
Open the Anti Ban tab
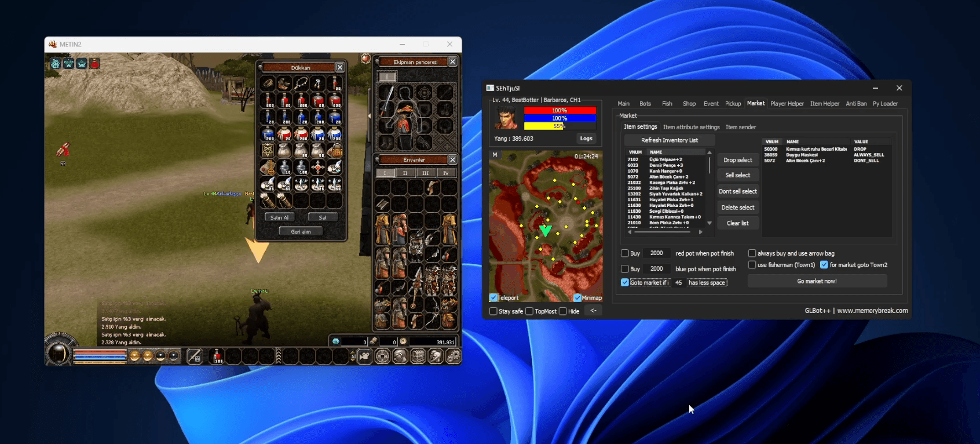point(856,104)
